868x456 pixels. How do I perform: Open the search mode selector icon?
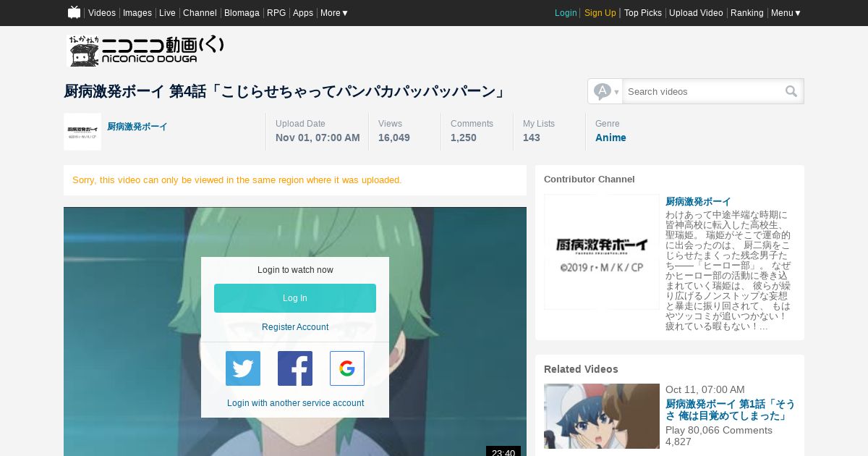605,91
